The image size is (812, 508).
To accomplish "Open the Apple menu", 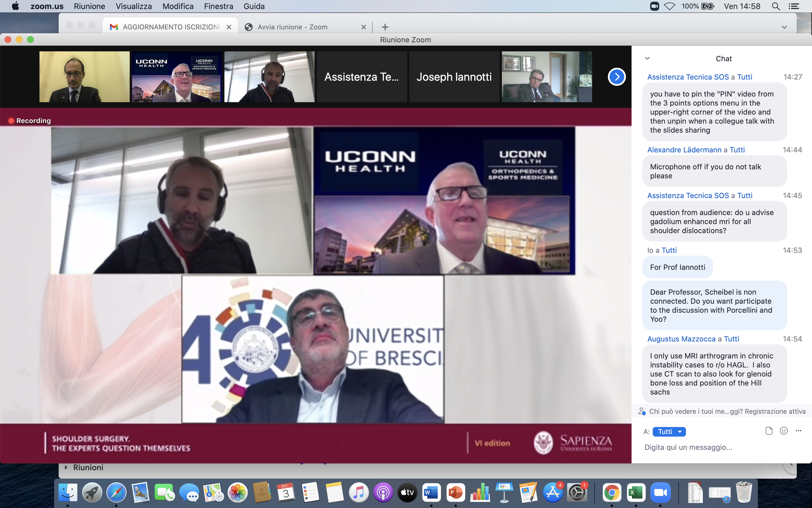I will tap(16, 6).
